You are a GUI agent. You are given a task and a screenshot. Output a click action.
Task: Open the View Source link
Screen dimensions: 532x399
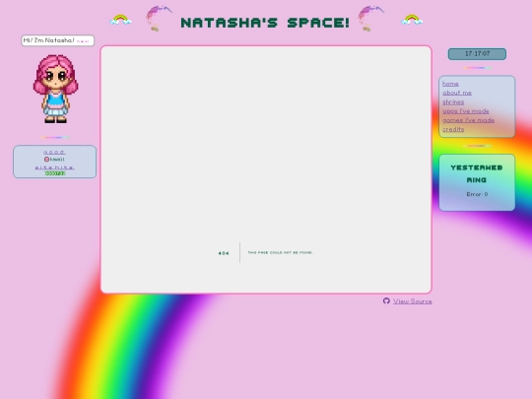413,301
